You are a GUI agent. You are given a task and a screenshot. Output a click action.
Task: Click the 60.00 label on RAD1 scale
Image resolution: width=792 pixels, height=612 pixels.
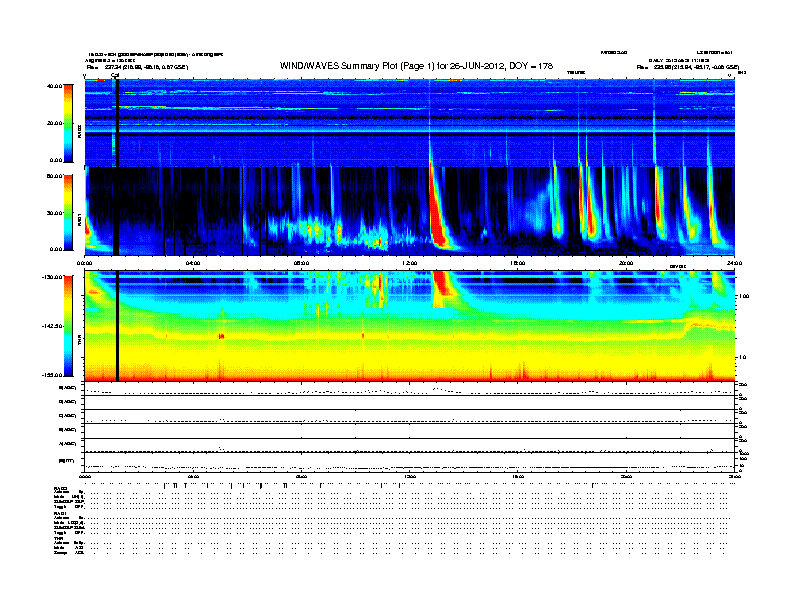click(x=54, y=176)
